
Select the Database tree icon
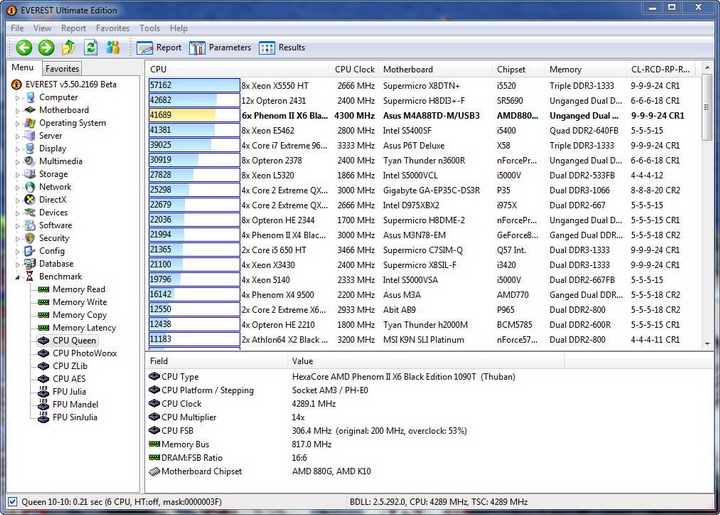[x=30, y=264]
